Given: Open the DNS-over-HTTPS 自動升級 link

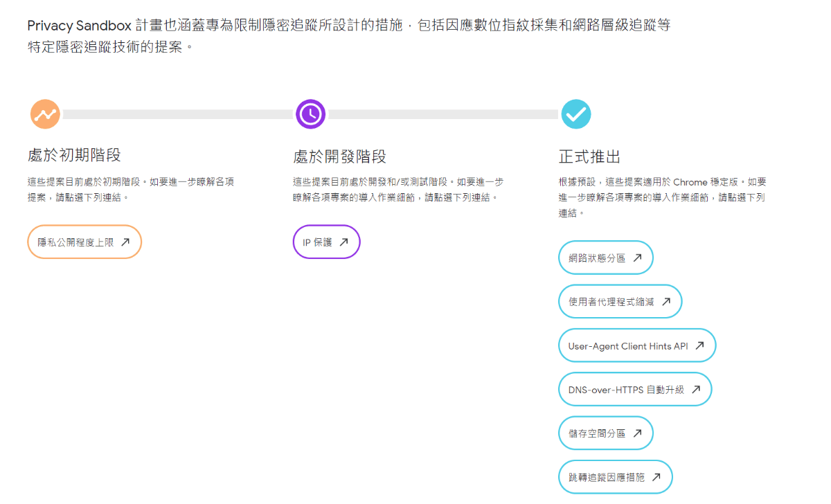Looking at the screenshot, I should (634, 389).
